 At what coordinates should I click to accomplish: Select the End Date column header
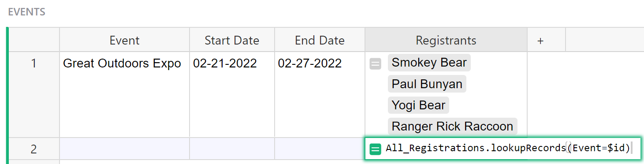pos(320,41)
